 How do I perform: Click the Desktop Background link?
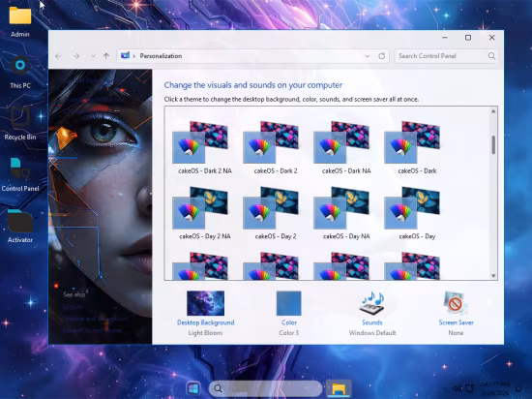pyautogui.click(x=206, y=322)
